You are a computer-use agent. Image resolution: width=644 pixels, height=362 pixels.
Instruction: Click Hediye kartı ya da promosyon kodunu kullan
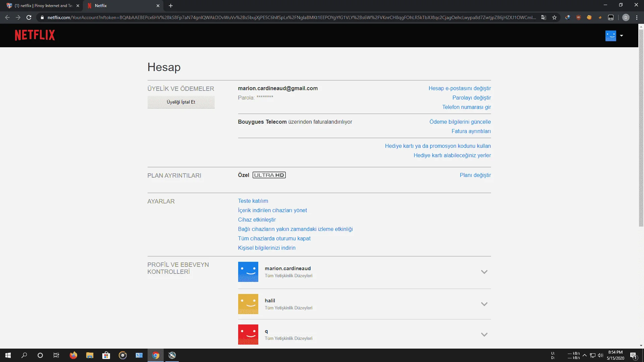438,146
